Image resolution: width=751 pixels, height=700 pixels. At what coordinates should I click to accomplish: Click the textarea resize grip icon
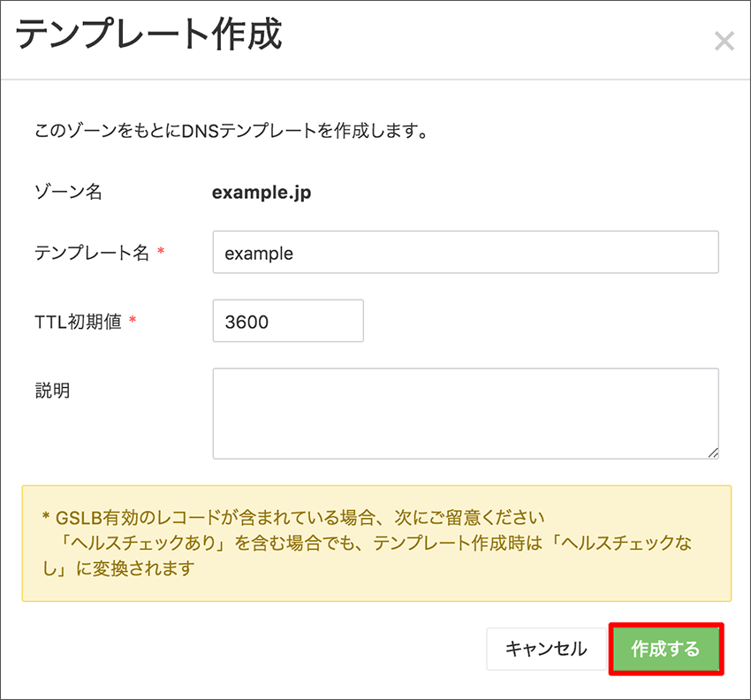click(714, 453)
